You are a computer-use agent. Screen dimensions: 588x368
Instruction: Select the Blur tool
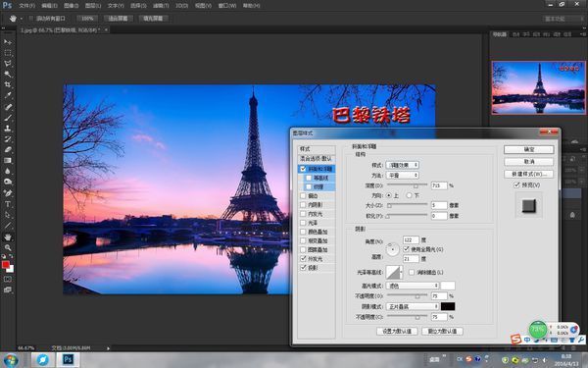(8, 171)
